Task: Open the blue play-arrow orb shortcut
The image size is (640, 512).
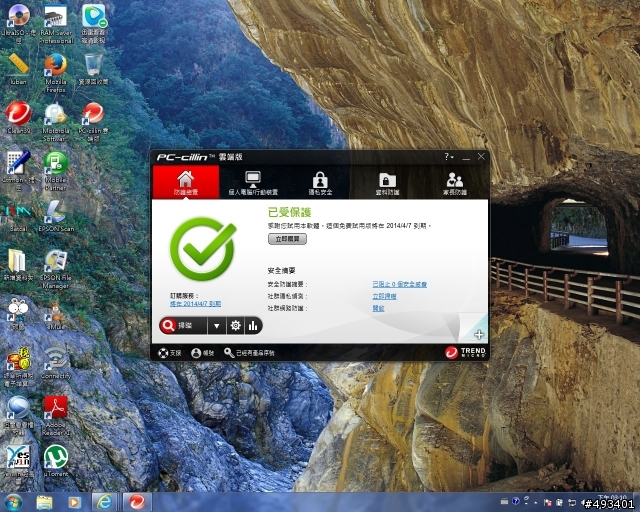Action: (18, 415)
